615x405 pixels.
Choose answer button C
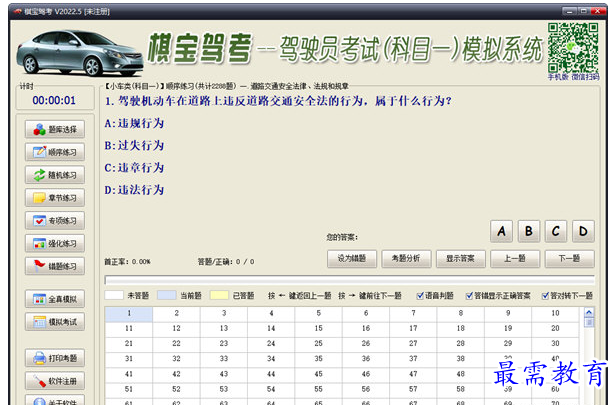(556, 231)
